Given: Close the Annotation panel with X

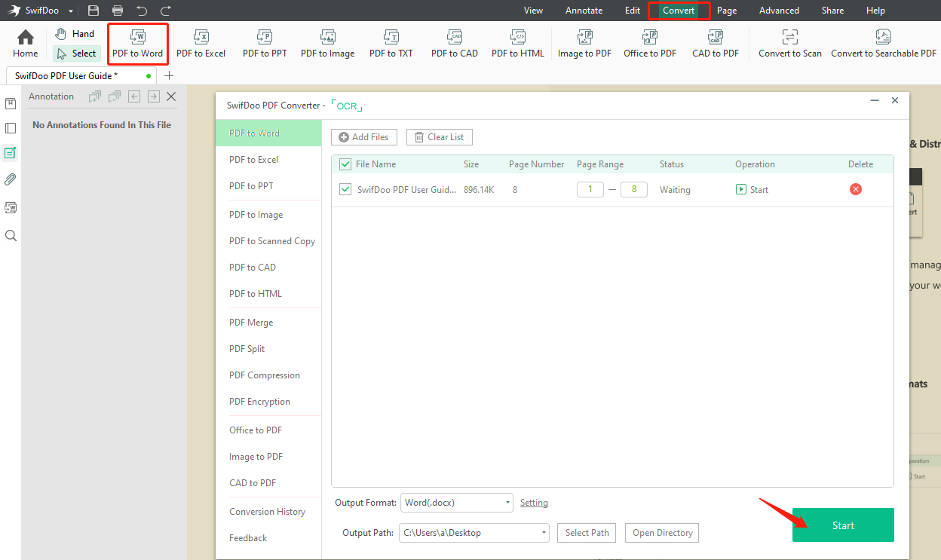Looking at the screenshot, I should [x=171, y=96].
